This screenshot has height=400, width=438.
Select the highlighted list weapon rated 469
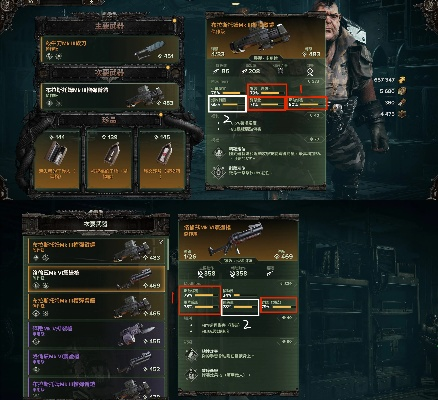point(96,279)
